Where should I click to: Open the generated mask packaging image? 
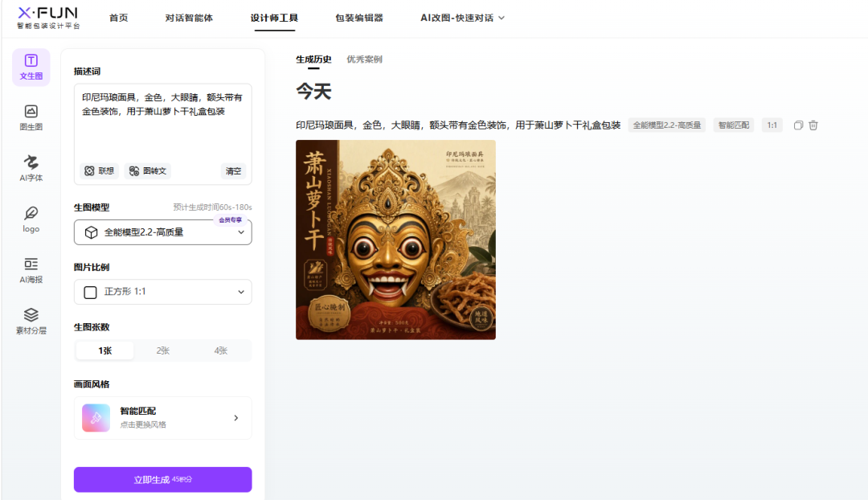pos(395,240)
